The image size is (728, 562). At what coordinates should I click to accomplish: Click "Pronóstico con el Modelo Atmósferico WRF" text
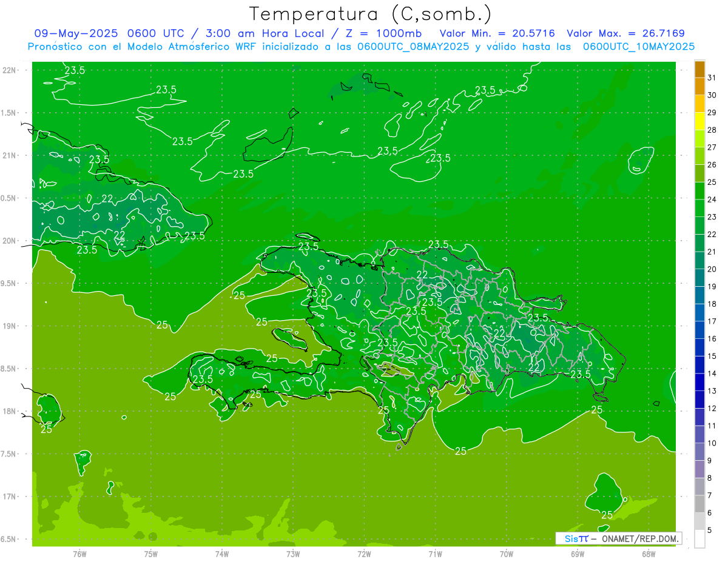coord(143,46)
